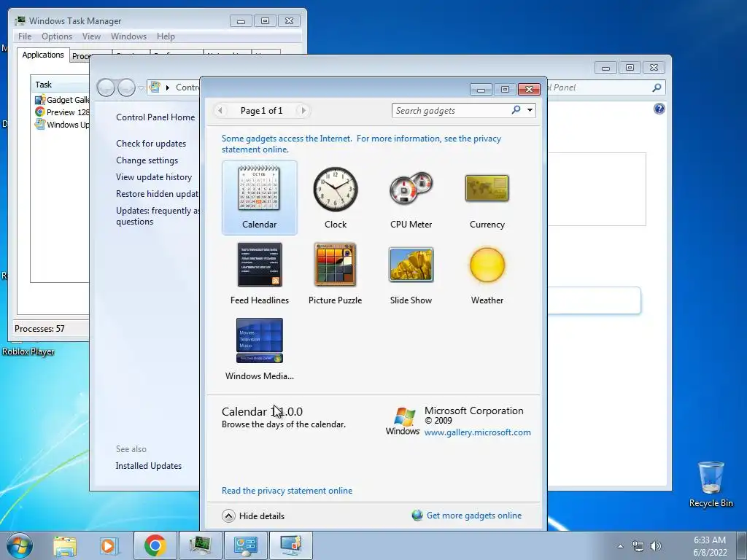
Task: Click the globe icon beside Get more gadgets
Action: pos(417,516)
